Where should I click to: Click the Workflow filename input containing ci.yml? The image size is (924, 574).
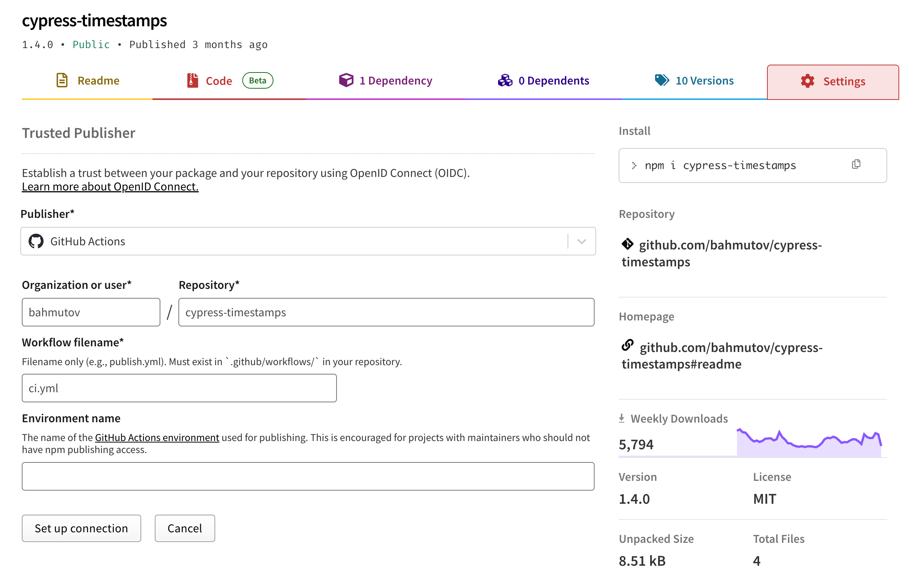tap(179, 388)
